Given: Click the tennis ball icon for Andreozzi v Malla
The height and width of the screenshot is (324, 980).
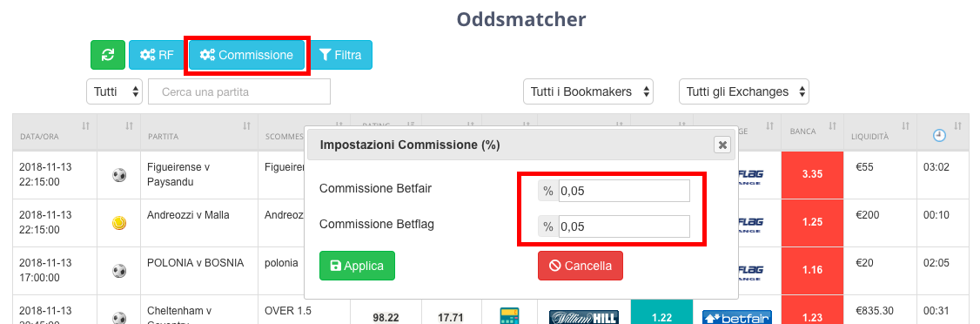Looking at the screenshot, I should coord(119,223).
